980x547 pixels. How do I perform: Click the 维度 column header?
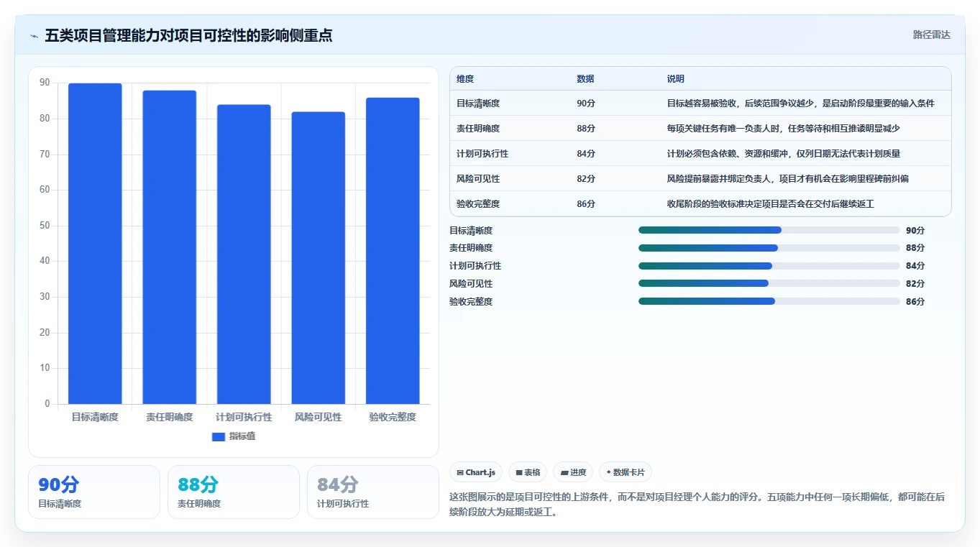click(x=465, y=79)
